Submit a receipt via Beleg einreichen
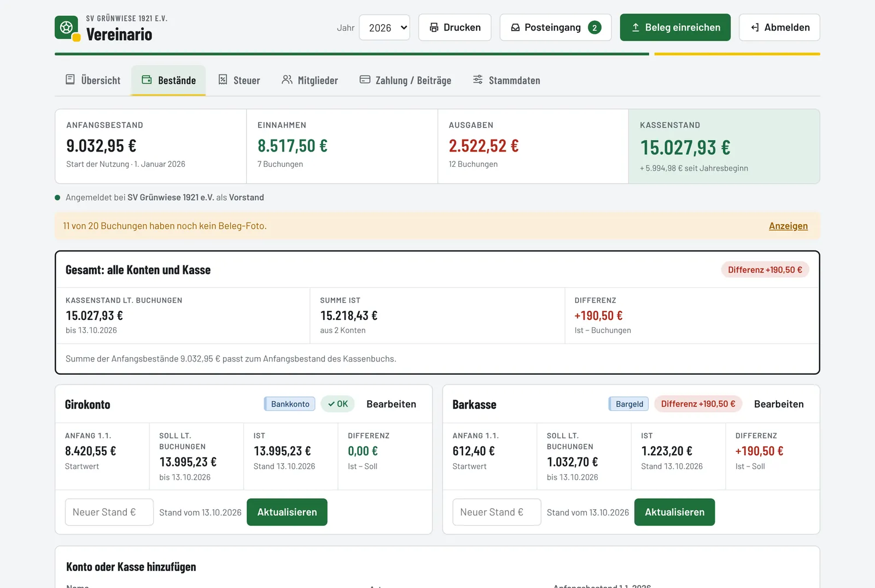The width and height of the screenshot is (875, 588). pyautogui.click(x=675, y=27)
